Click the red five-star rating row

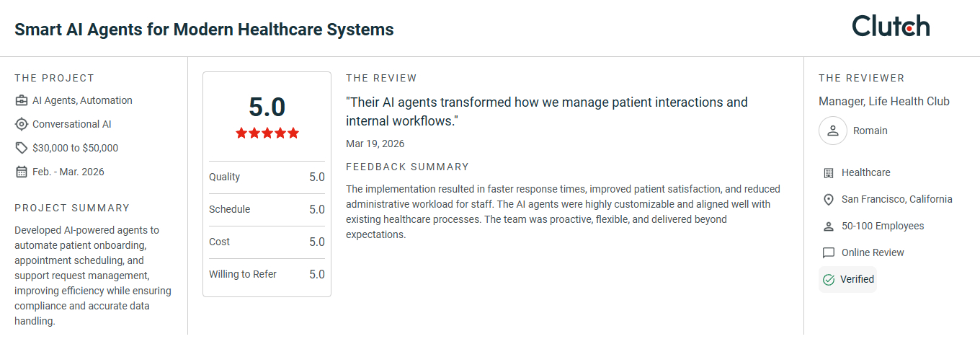point(267,133)
